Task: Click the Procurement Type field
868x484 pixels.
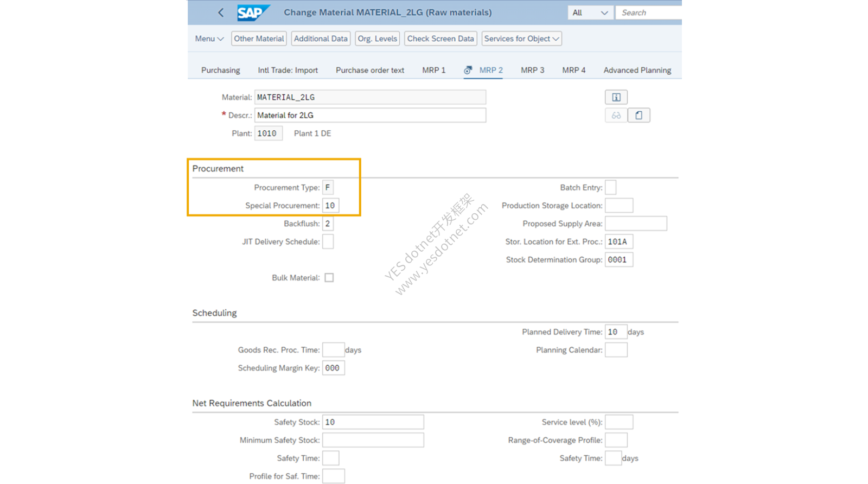Action: pyautogui.click(x=328, y=187)
